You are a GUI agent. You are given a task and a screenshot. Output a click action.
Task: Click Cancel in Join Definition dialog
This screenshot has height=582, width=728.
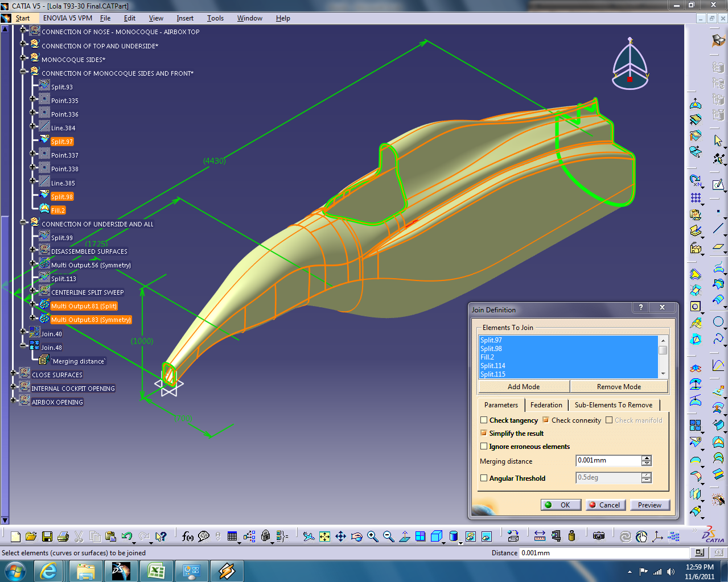pyautogui.click(x=606, y=505)
